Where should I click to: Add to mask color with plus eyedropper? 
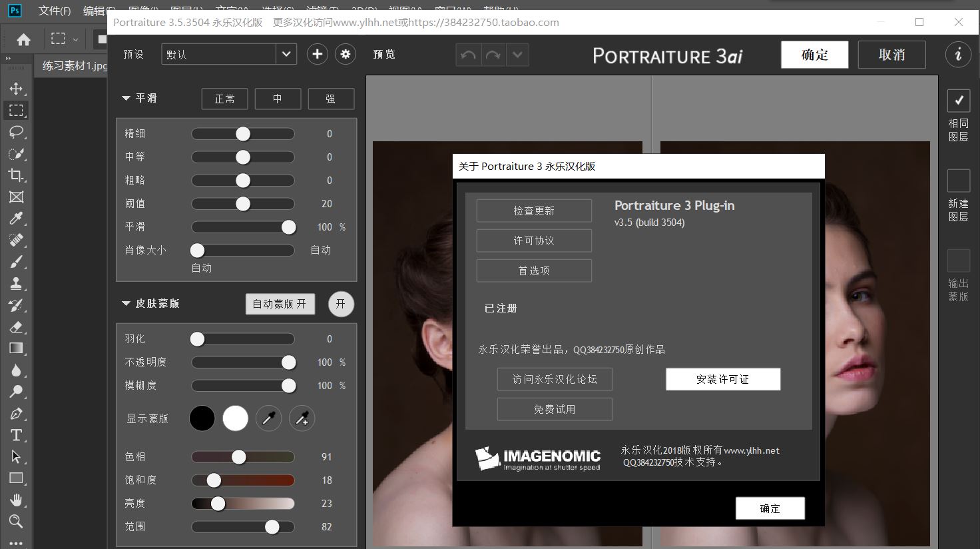[302, 418]
